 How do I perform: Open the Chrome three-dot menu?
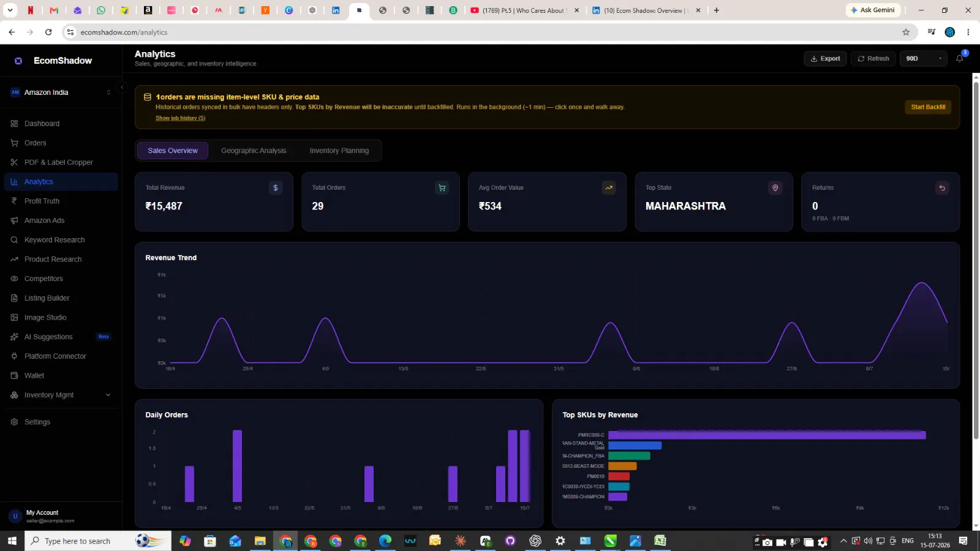coord(968,32)
